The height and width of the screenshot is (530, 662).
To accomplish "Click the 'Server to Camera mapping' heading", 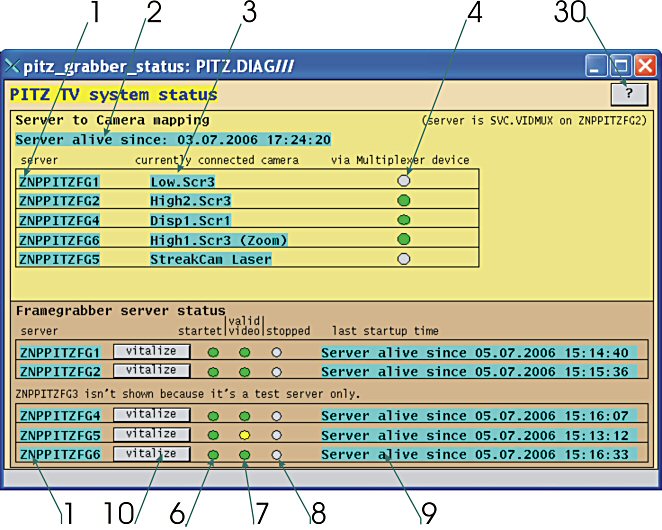I will click(x=112, y=120).
